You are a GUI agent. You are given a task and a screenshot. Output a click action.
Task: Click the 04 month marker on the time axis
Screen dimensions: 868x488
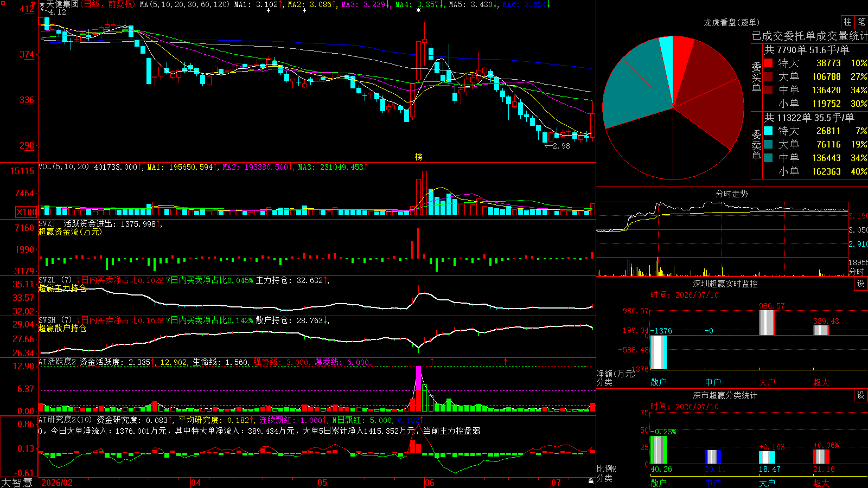[x=196, y=483]
